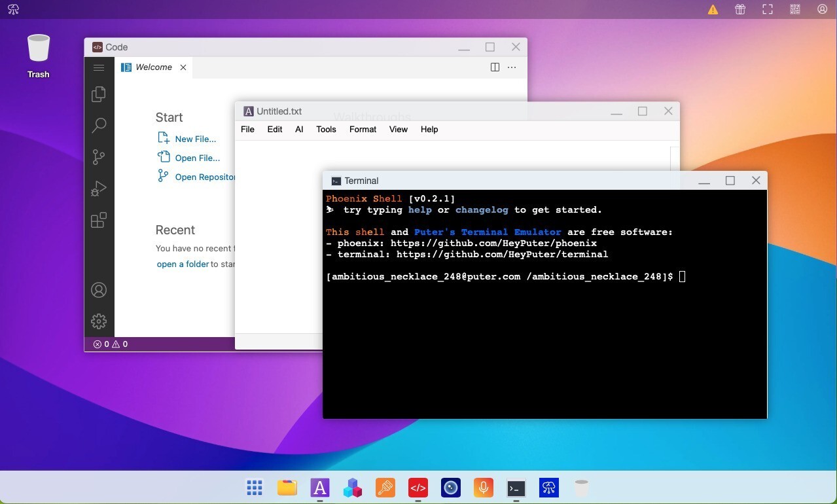Split the editor using the layout icon
837x504 pixels.
[x=494, y=67]
